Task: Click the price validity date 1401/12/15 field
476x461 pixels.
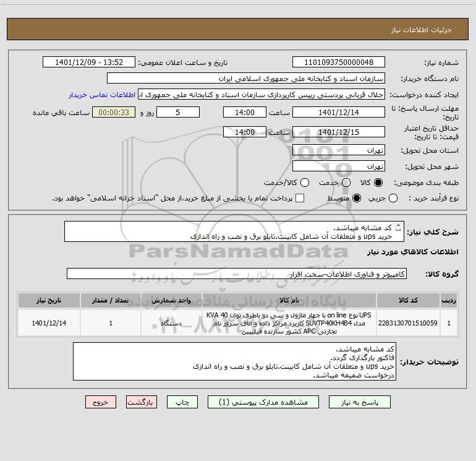Action: (339, 132)
